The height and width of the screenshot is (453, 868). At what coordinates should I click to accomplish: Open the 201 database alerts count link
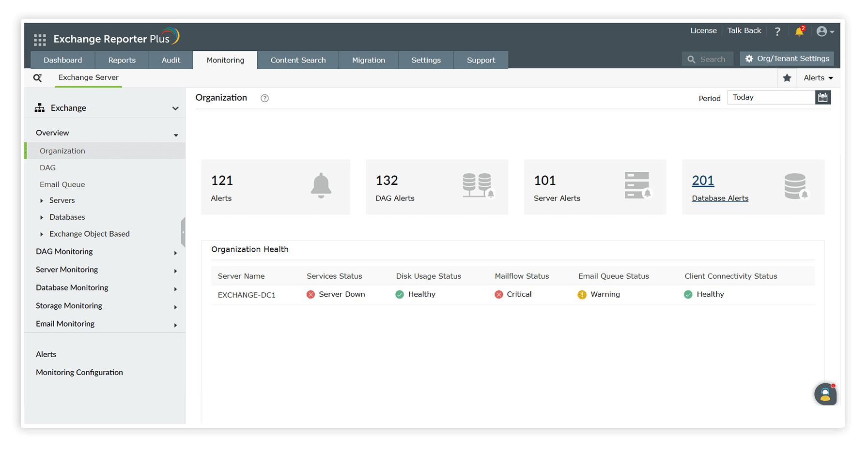point(703,181)
